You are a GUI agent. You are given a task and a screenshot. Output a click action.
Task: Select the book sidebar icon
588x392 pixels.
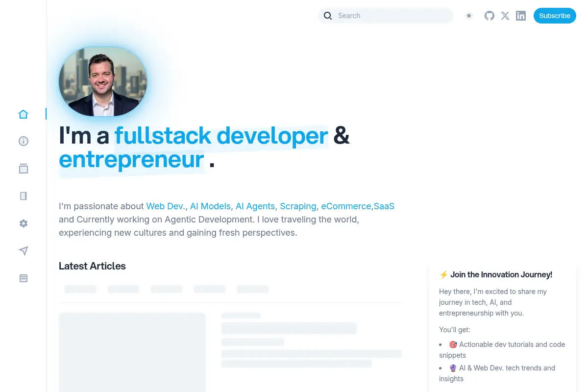[x=23, y=196]
